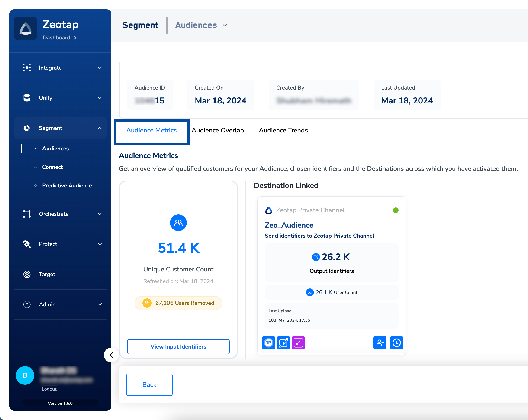The image size is (528, 420).
Task: Open the Dashboard link
Action: [x=56, y=37]
